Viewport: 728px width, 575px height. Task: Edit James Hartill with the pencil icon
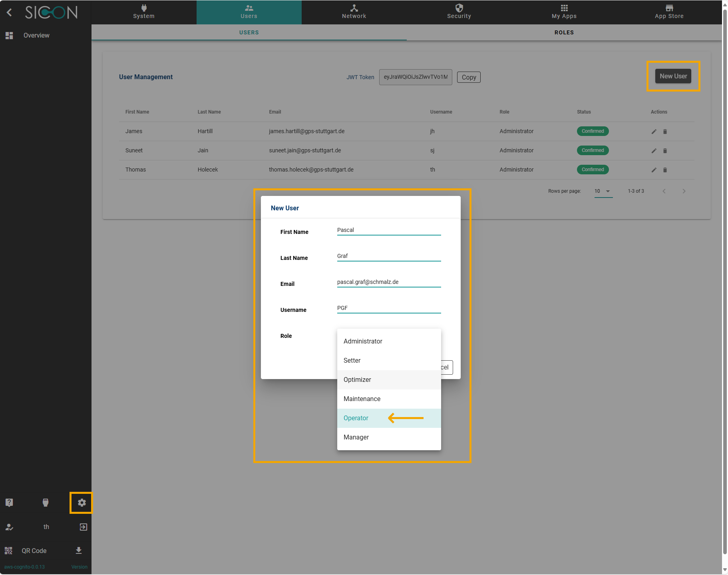coord(654,131)
